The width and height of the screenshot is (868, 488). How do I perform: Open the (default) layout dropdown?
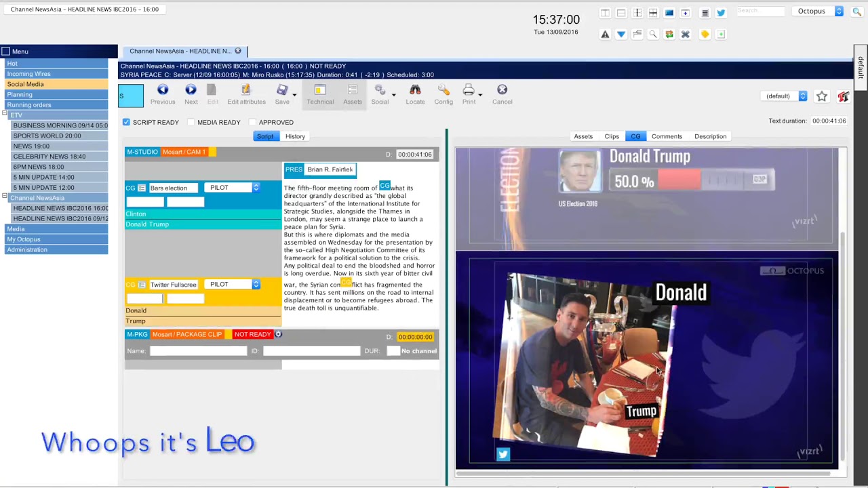783,96
